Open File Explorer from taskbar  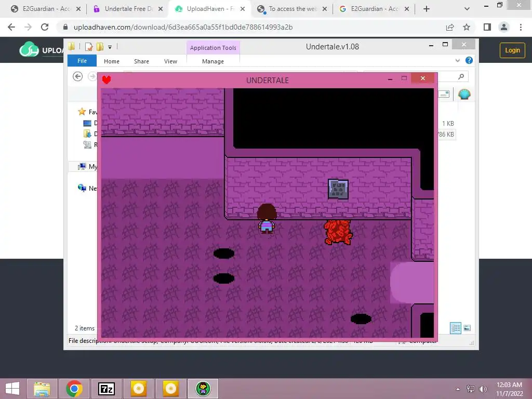(42, 389)
